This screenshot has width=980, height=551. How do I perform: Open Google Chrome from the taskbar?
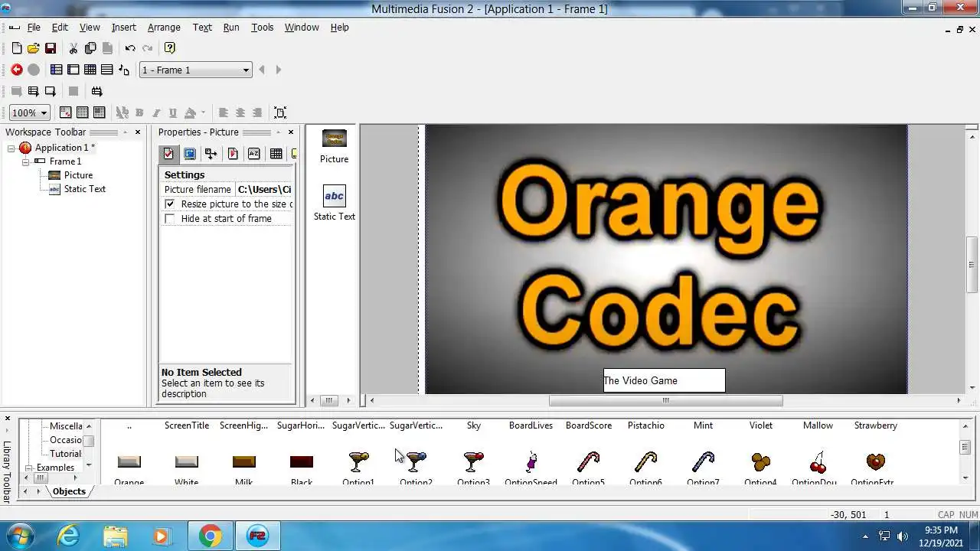211,536
